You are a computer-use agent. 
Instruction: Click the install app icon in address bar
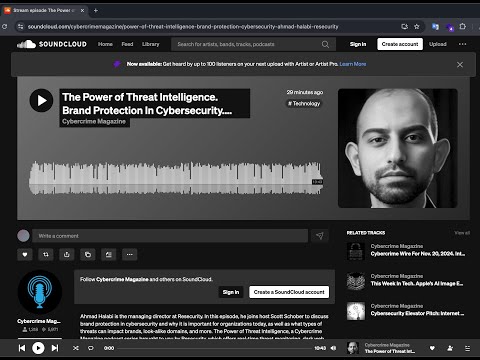click(x=404, y=27)
